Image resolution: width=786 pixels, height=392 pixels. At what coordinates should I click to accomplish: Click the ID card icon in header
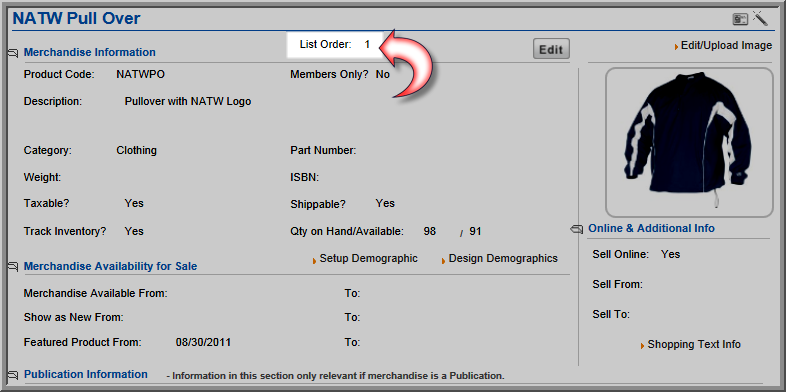740,20
